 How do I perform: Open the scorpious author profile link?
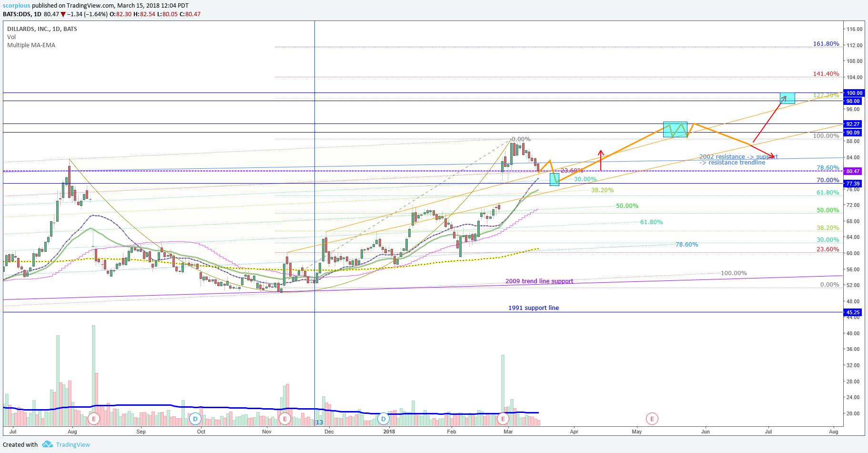17,6
